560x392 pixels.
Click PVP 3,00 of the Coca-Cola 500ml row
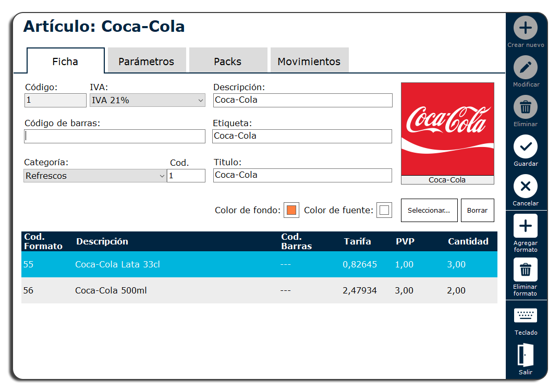pyautogui.click(x=404, y=290)
